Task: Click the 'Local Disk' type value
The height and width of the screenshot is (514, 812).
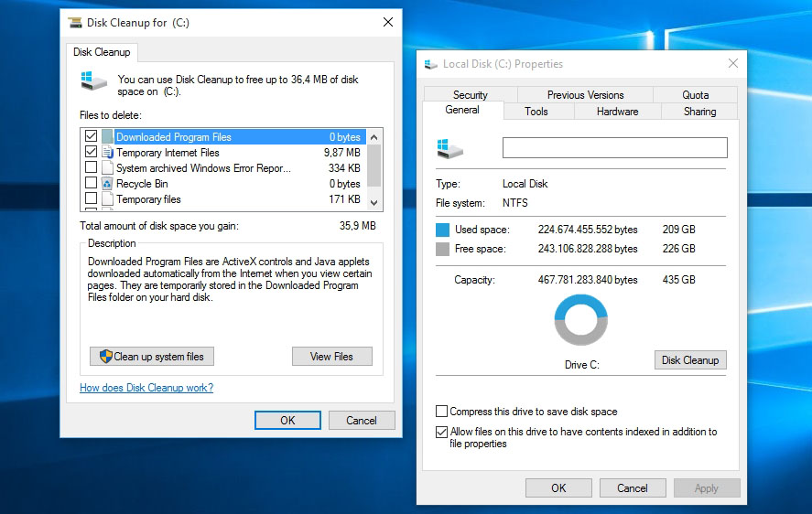Action: click(x=525, y=184)
